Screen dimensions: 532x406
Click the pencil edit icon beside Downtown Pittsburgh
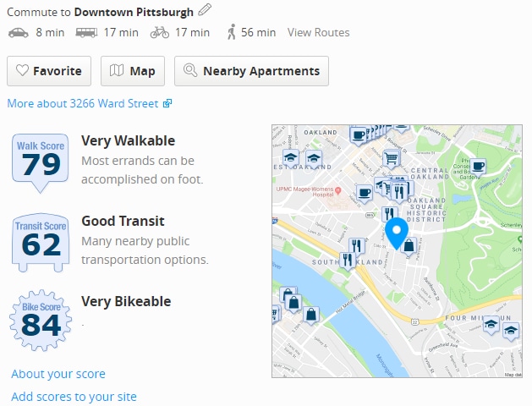coord(205,10)
